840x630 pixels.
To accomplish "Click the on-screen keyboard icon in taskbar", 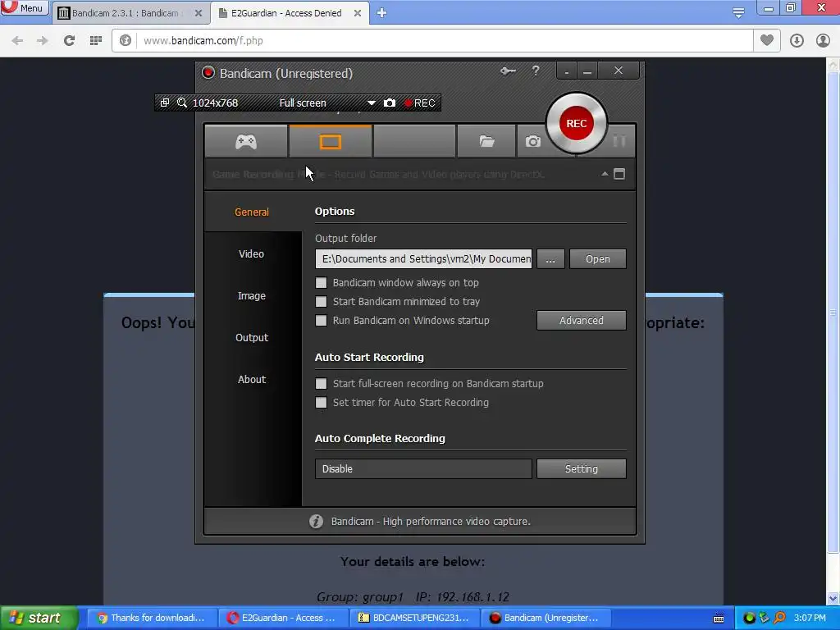I will 719,619.
